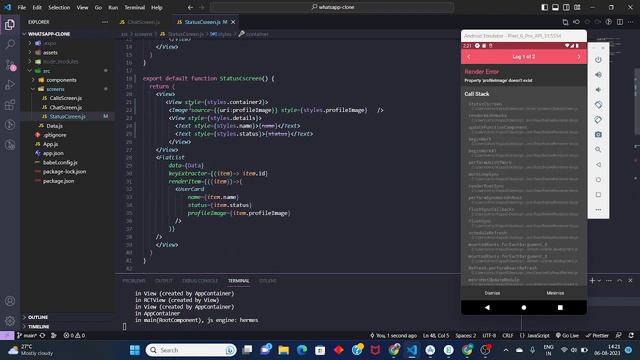Switch to PROBLEMS panel tab
The width and height of the screenshot is (640, 360).
(134, 281)
